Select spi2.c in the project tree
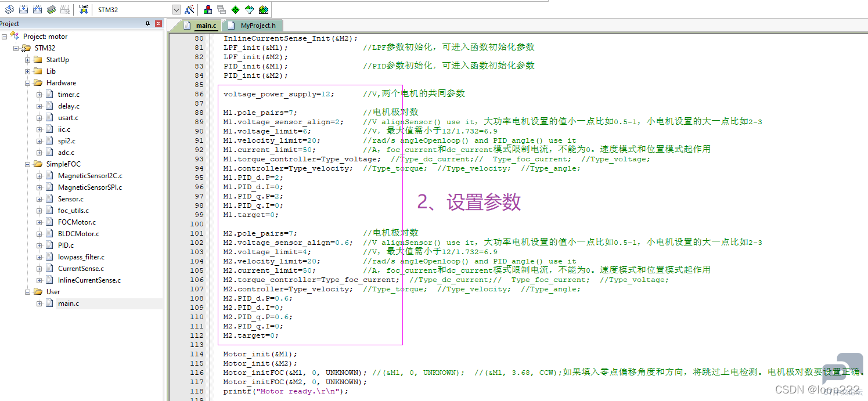This screenshot has height=401, width=868. (x=66, y=141)
